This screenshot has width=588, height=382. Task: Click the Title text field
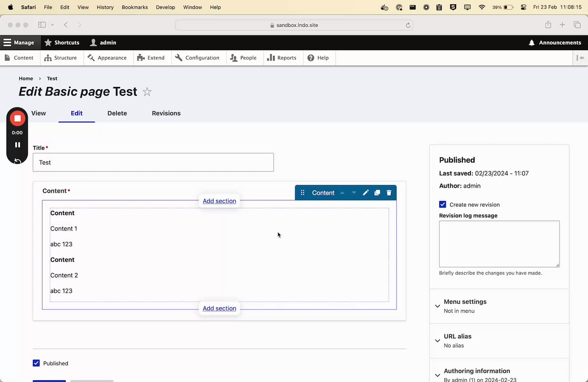pyautogui.click(x=153, y=162)
